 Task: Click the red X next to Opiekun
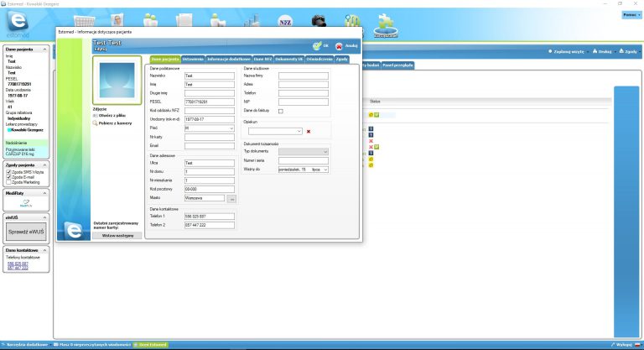pos(309,131)
